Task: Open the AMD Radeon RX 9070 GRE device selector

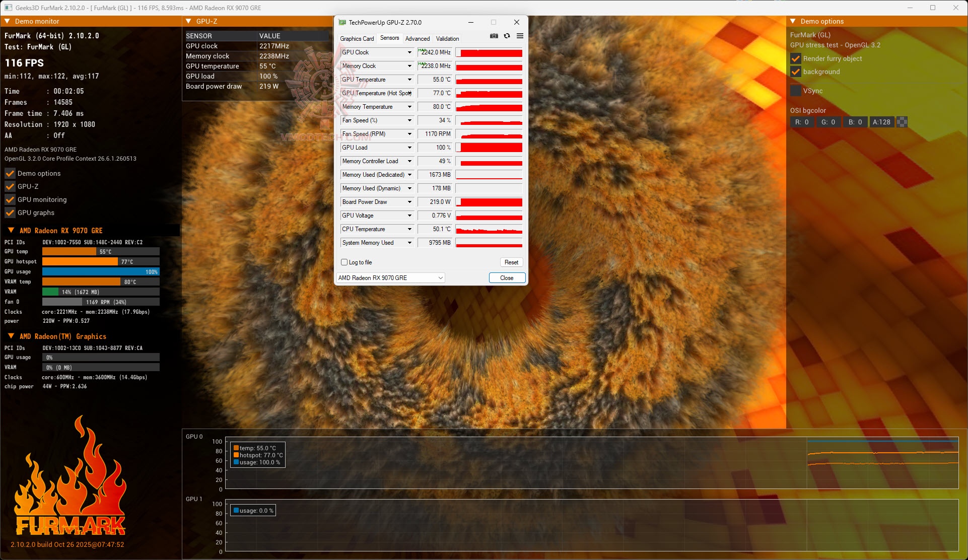Action: (x=390, y=278)
